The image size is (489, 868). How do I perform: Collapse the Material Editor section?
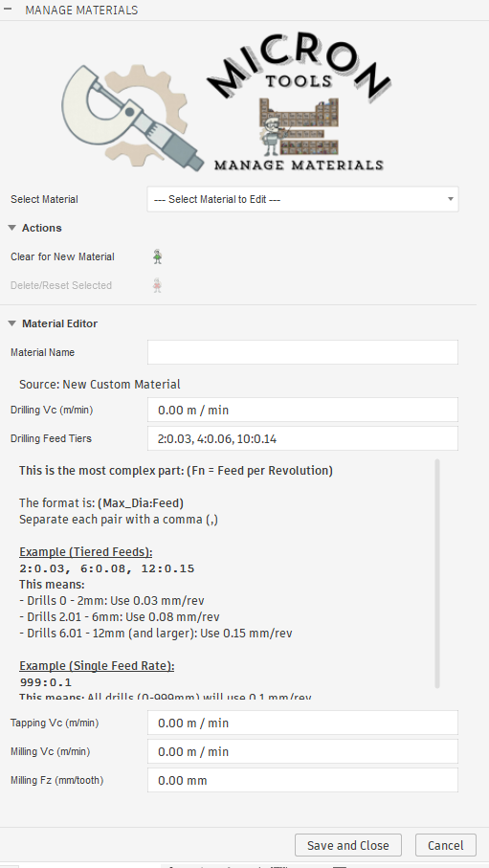coord(12,323)
